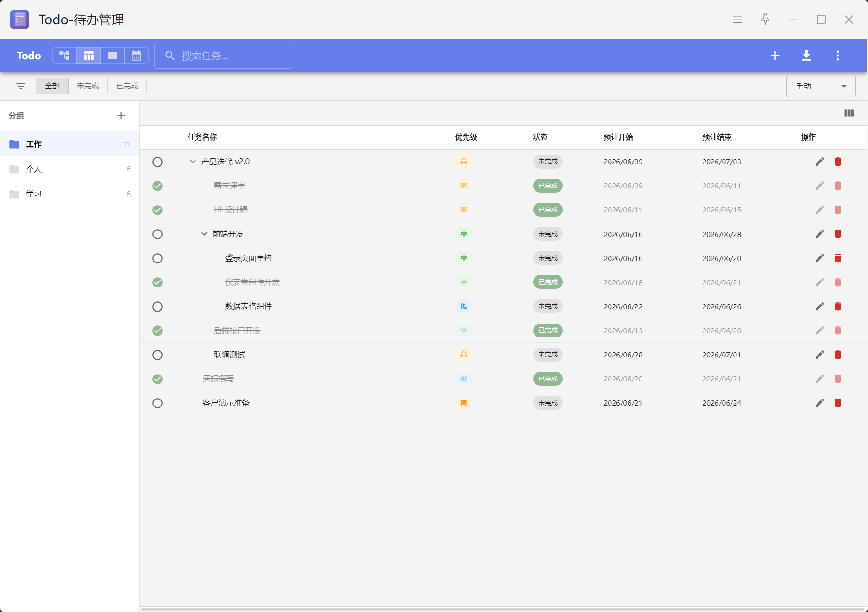The height and width of the screenshot is (612, 868).
Task: Mark 前端开发 as complete
Action: 157,234
